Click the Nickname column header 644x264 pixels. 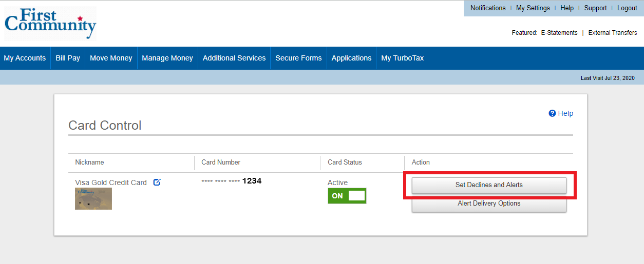[x=89, y=162]
